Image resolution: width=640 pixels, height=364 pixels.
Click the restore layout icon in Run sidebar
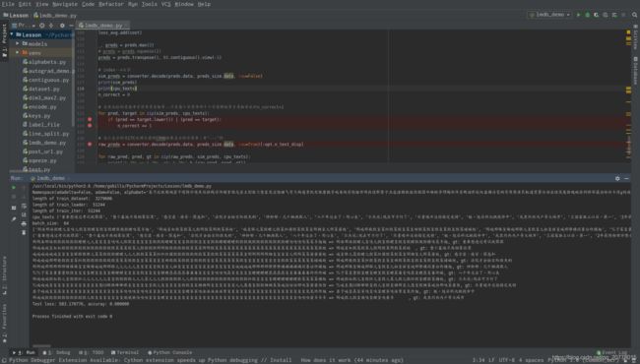click(14, 208)
